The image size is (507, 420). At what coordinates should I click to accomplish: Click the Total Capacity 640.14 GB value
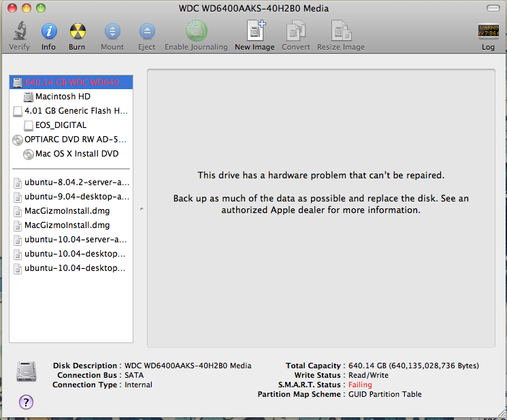pyautogui.click(x=414, y=366)
